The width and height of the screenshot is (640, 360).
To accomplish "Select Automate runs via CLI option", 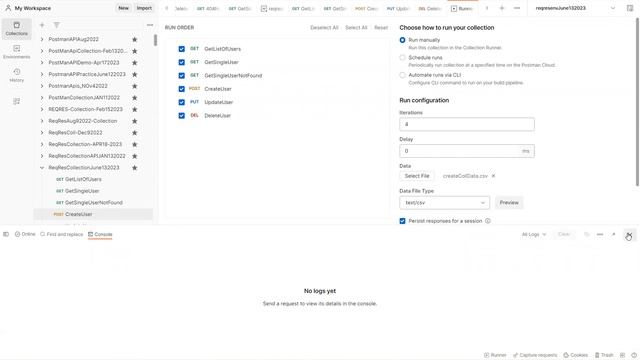I will 402,75.
